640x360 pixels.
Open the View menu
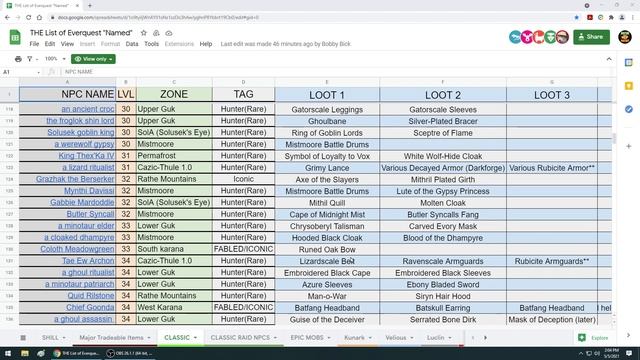[x=67, y=44]
